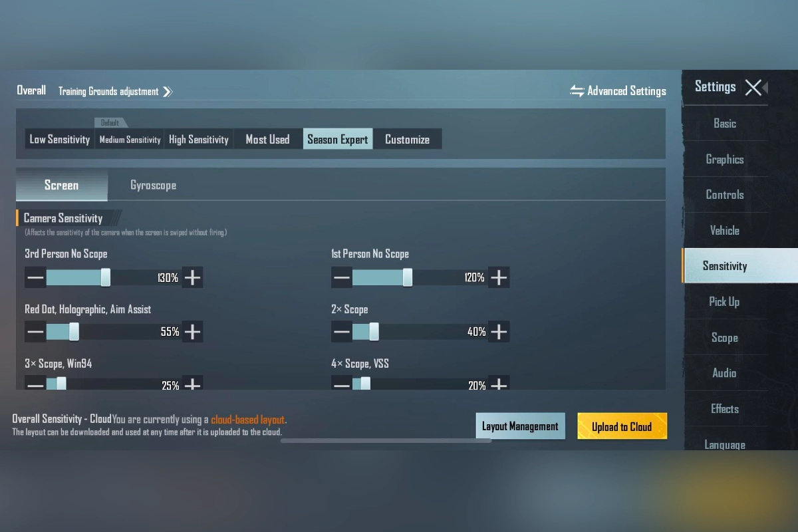
Task: Choose the Customize preset option
Action: [x=407, y=139]
